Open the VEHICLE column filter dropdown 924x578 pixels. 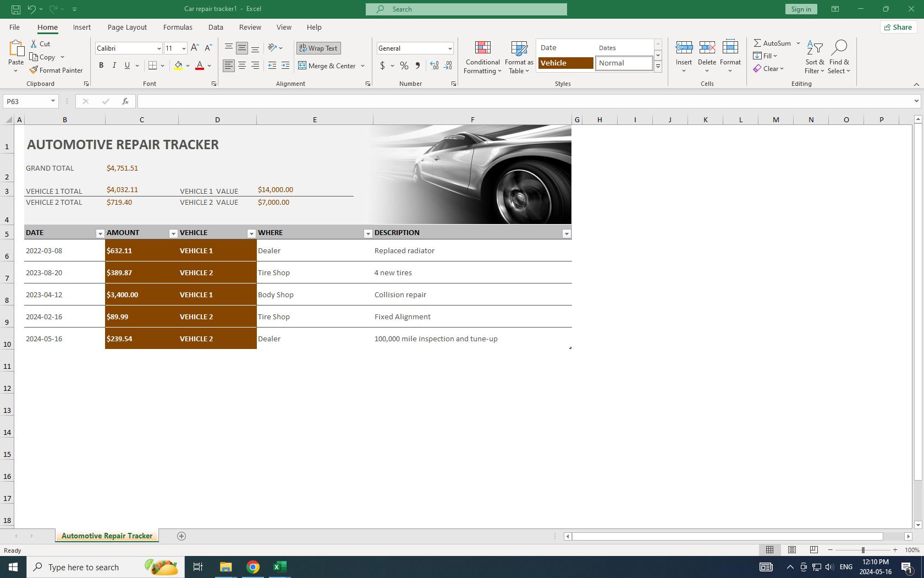[x=251, y=233]
